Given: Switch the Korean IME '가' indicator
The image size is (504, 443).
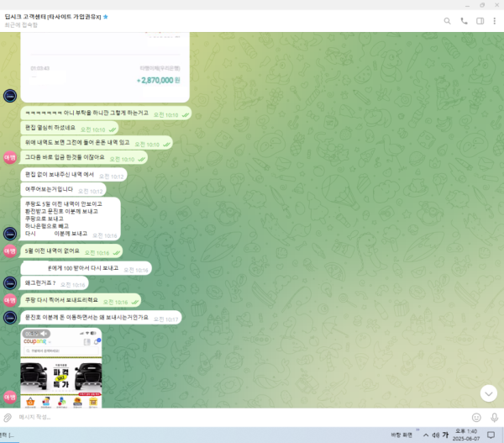Looking at the screenshot, I should tap(445, 435).
